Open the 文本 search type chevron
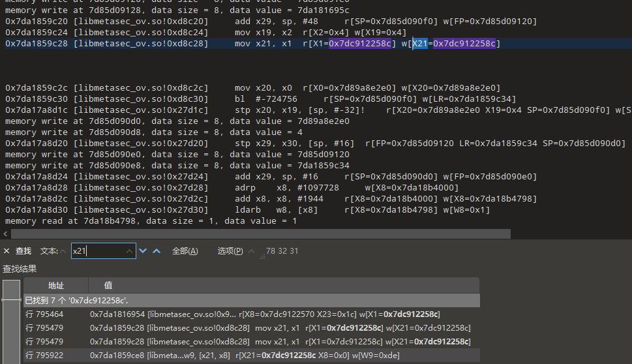This screenshot has width=632, height=364. pyautogui.click(x=63, y=251)
